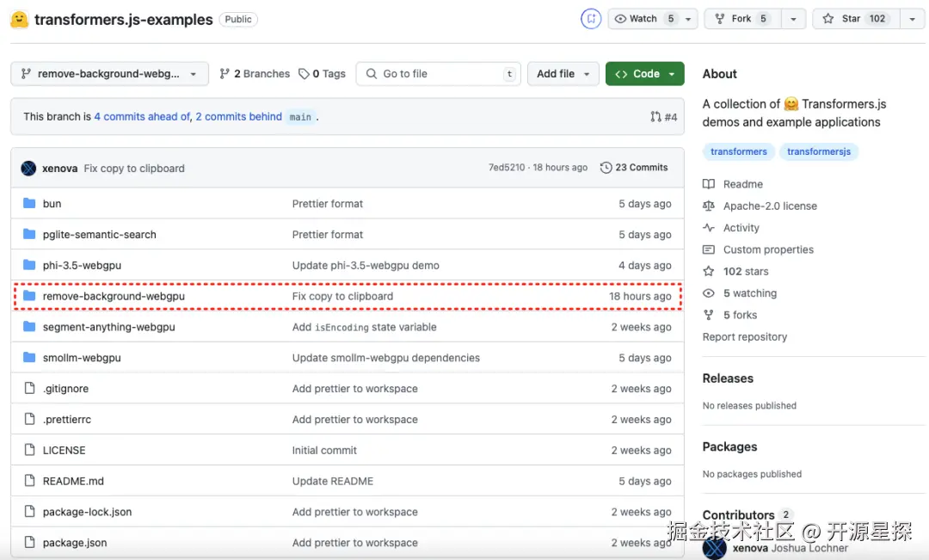Open the green Code dropdown

point(644,73)
